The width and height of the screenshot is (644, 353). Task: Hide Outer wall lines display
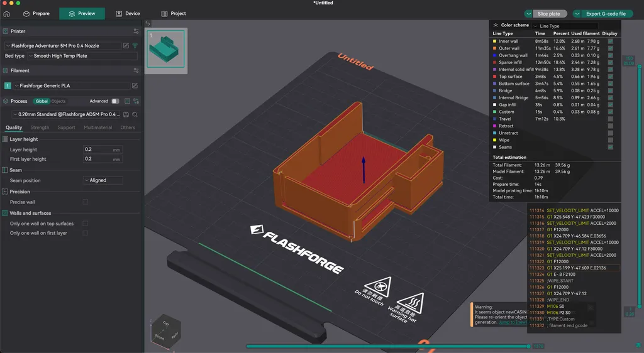(x=610, y=48)
